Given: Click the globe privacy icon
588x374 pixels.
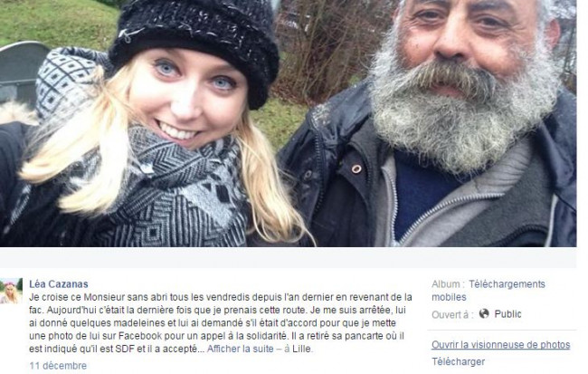Looking at the screenshot, I should point(484,313).
